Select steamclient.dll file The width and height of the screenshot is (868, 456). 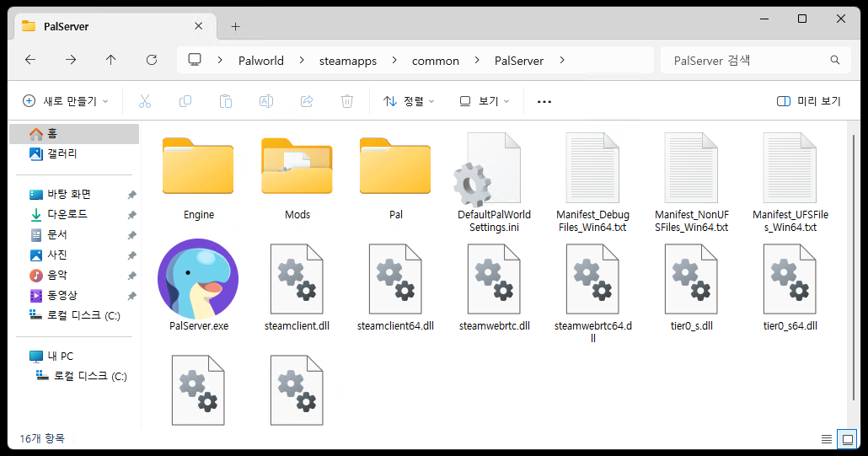coord(297,287)
